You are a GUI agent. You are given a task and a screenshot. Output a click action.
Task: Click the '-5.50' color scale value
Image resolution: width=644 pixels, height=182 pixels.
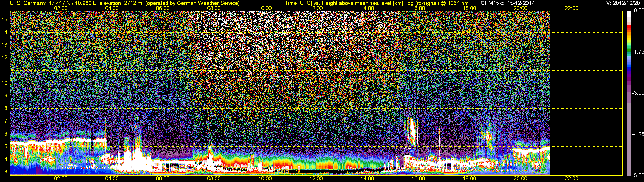[x=638, y=175]
